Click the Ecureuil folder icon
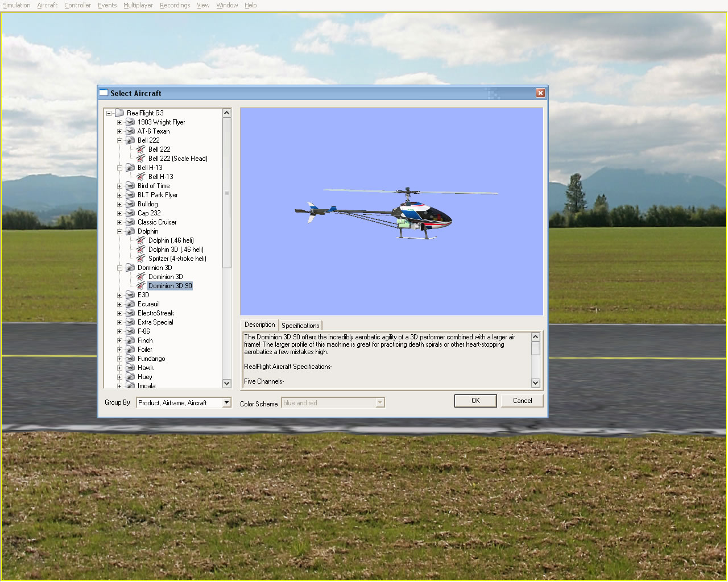Screen dimensions: 728x582 (x=130, y=304)
